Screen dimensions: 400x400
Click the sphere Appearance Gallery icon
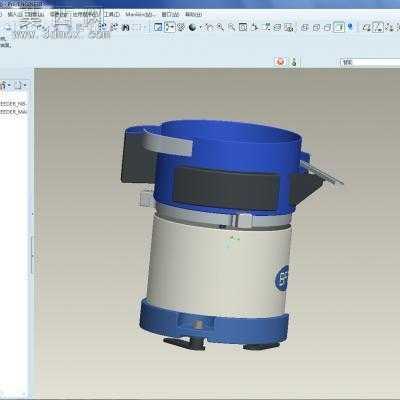(x=192, y=27)
